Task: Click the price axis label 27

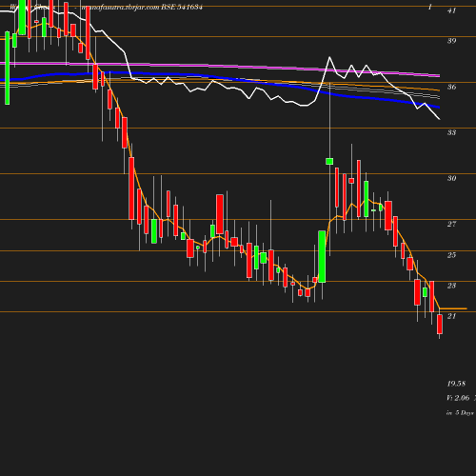Action: tap(451, 224)
